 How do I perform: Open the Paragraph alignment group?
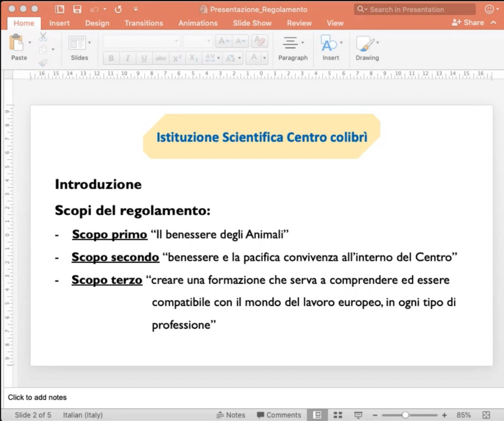point(293,48)
